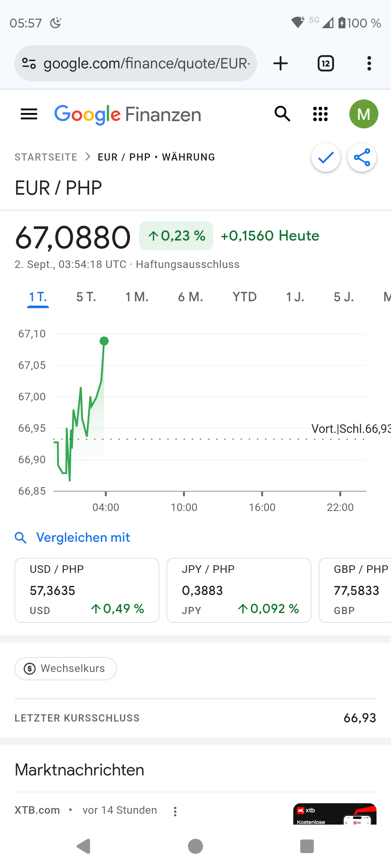Open the Haftungsausschluss disclaimer link
Screen dimensions: 391x868
(188, 264)
